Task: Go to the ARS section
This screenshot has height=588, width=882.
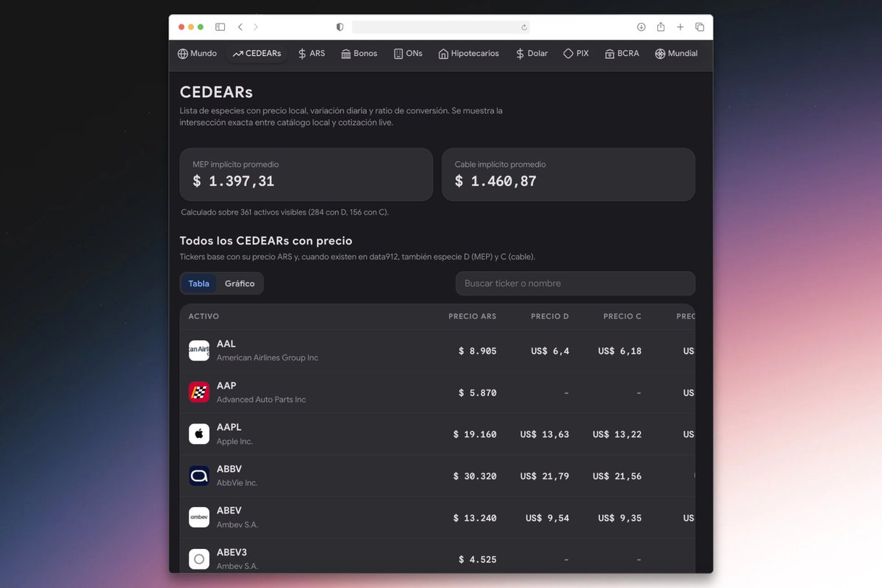Action: click(x=311, y=54)
